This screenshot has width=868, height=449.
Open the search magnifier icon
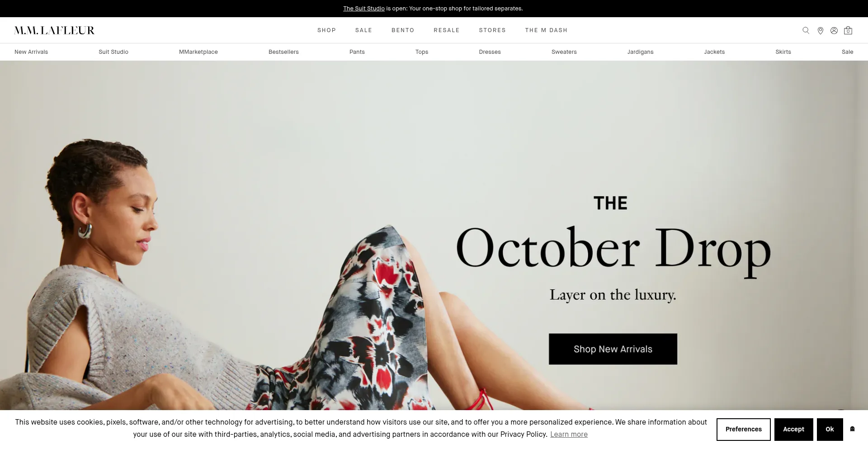(806, 30)
